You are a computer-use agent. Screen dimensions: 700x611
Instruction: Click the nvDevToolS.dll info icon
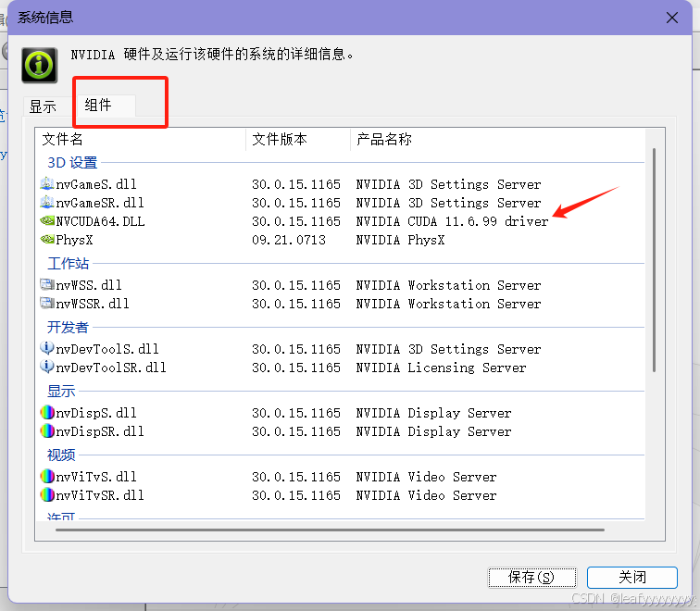point(47,348)
